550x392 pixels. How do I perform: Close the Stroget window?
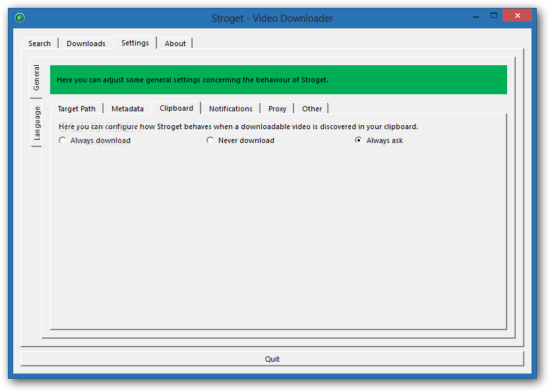point(518,15)
